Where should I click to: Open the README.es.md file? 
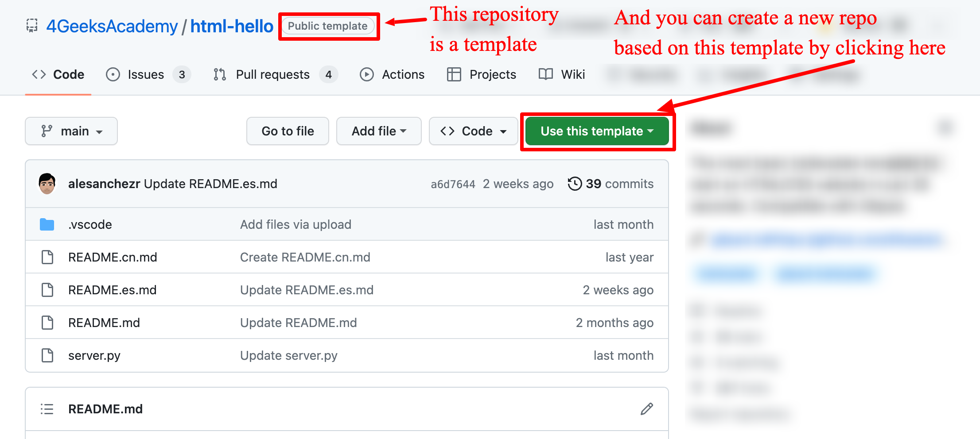113,290
